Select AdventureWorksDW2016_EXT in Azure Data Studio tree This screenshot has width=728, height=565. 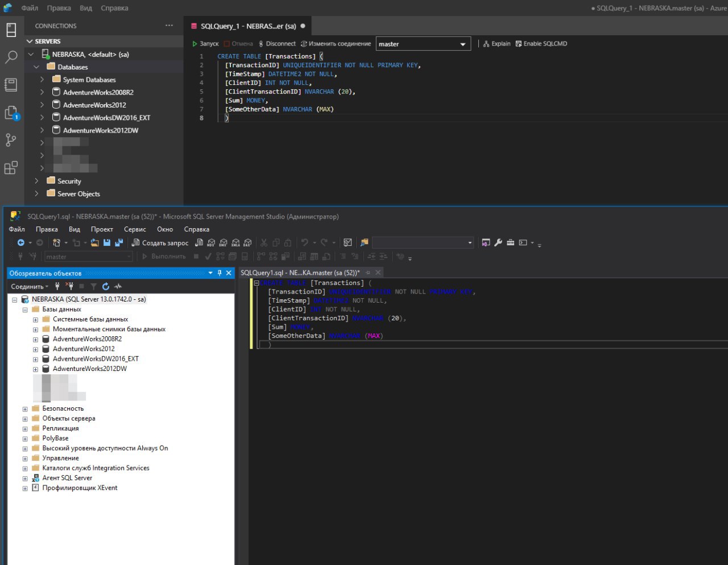click(106, 118)
